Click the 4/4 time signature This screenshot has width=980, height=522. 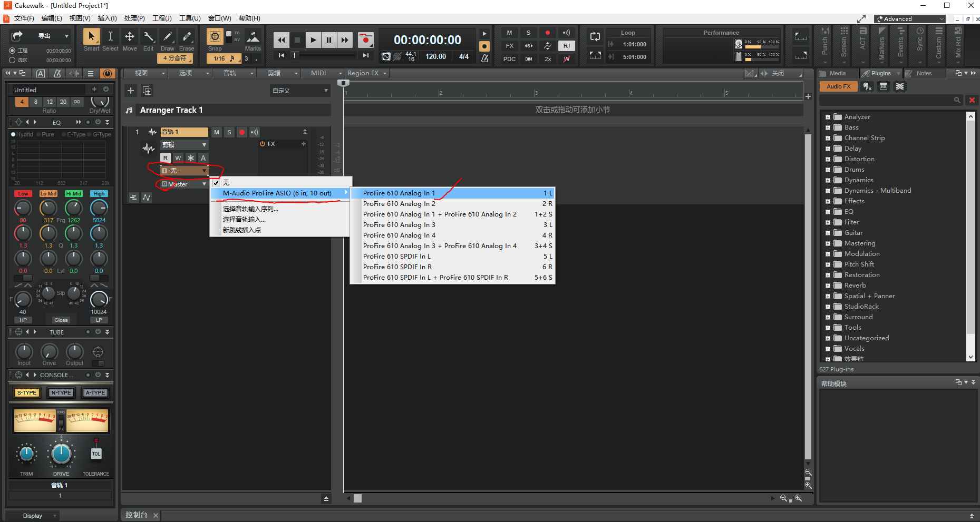point(464,56)
